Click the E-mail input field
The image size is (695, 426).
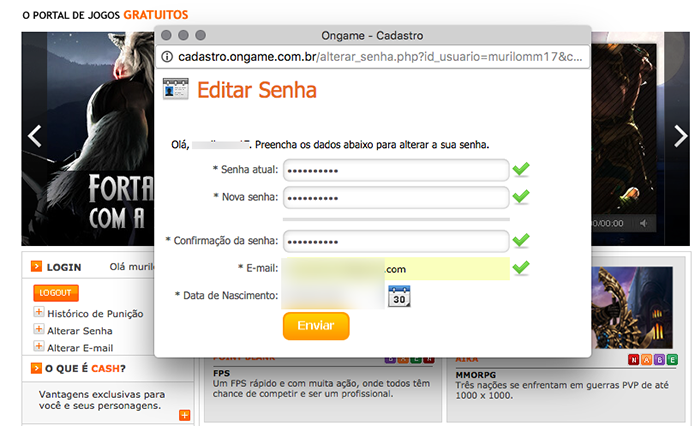tap(396, 269)
